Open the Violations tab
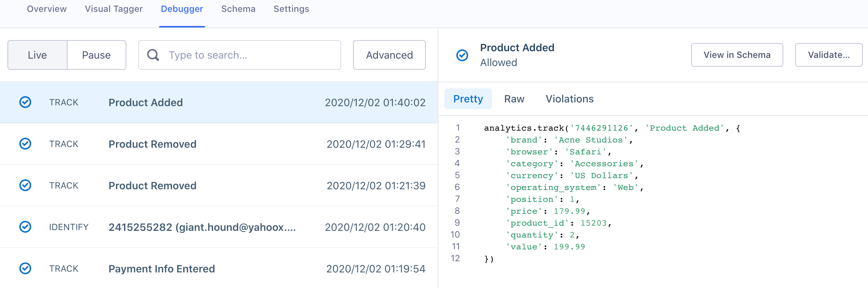The width and height of the screenshot is (868, 288). coord(569,99)
